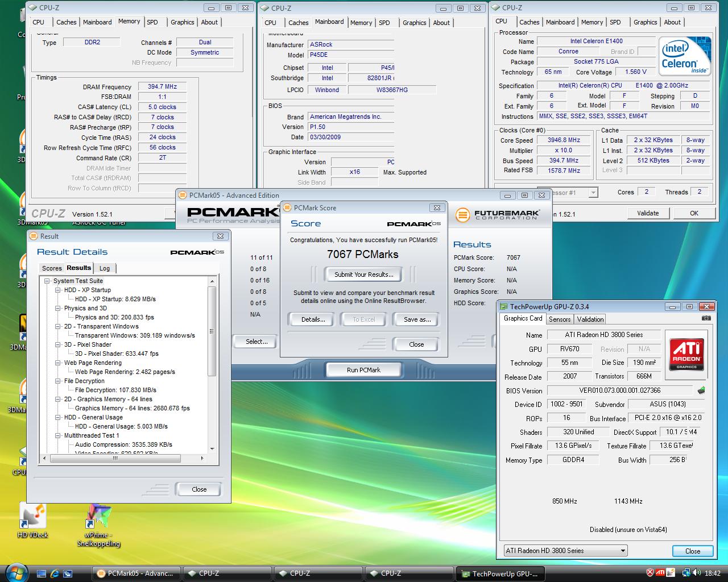The image size is (728, 582).
Task: Click the ATI Radeon logo in GPU-Z
Action: pyautogui.click(x=686, y=354)
